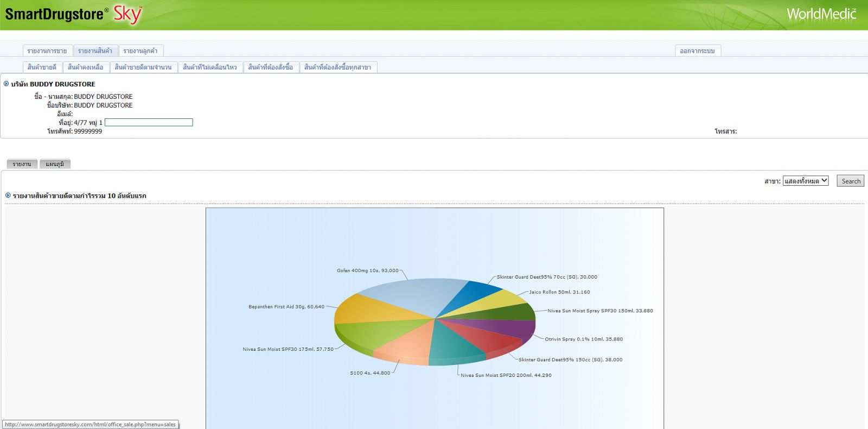Click the label 'Nivea Sun Moist SPF20 200ml, 44,290'
This screenshot has width=868, height=429.
pyautogui.click(x=506, y=375)
